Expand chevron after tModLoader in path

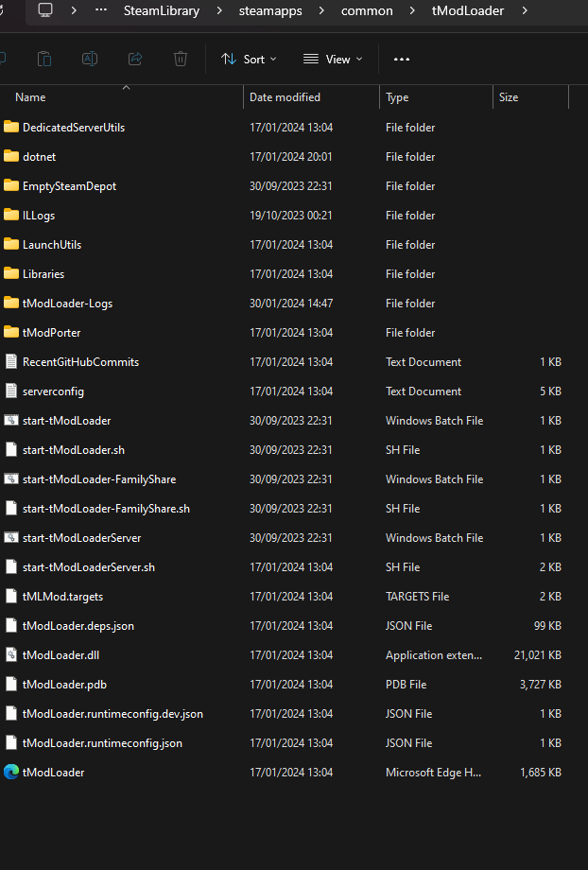tap(525, 10)
